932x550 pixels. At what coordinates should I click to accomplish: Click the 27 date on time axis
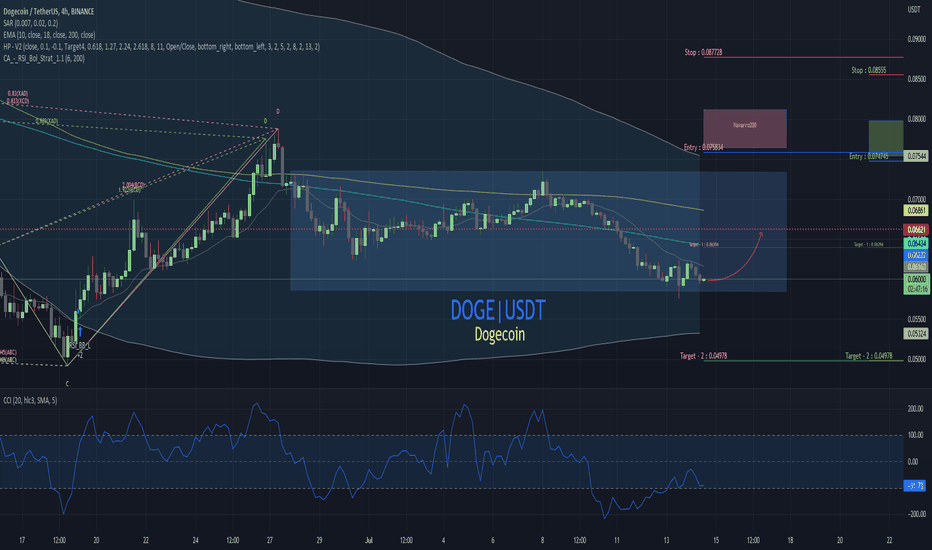(270, 540)
